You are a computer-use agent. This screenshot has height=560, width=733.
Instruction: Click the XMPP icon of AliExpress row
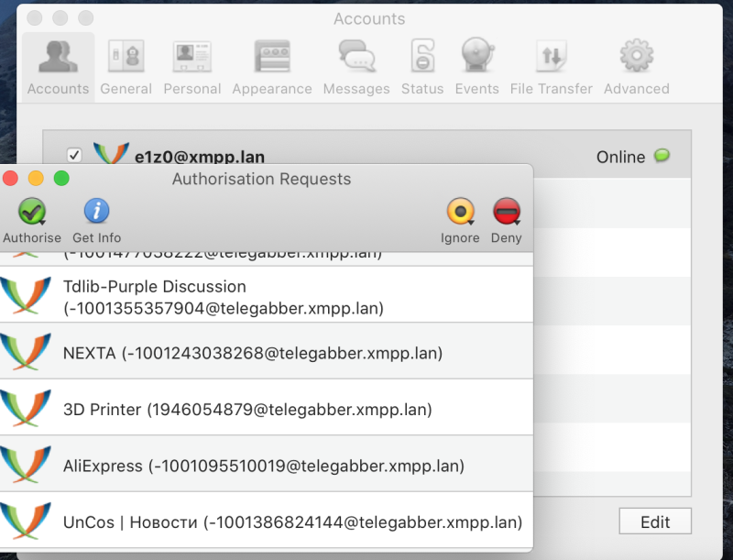[x=26, y=465]
